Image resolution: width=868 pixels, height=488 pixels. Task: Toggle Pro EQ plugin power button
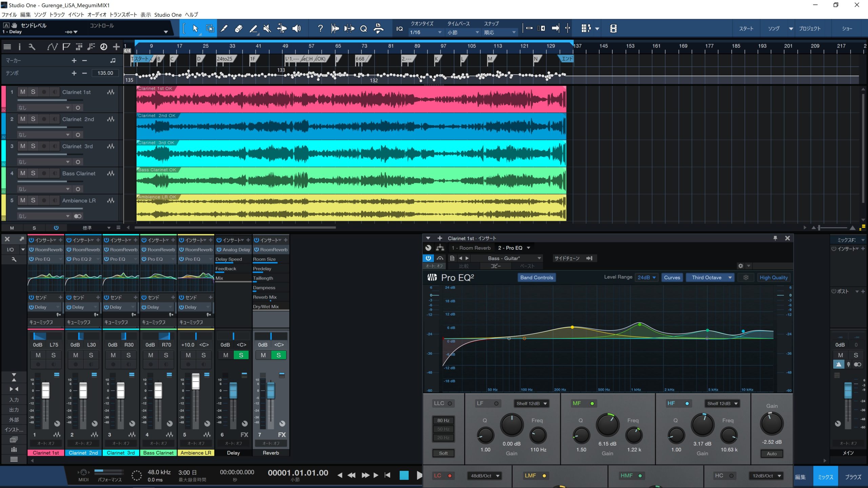[x=428, y=258]
